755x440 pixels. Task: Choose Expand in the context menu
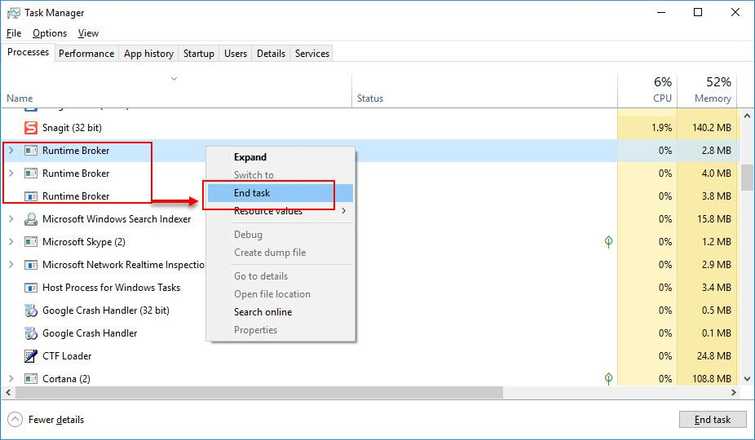(x=280, y=157)
